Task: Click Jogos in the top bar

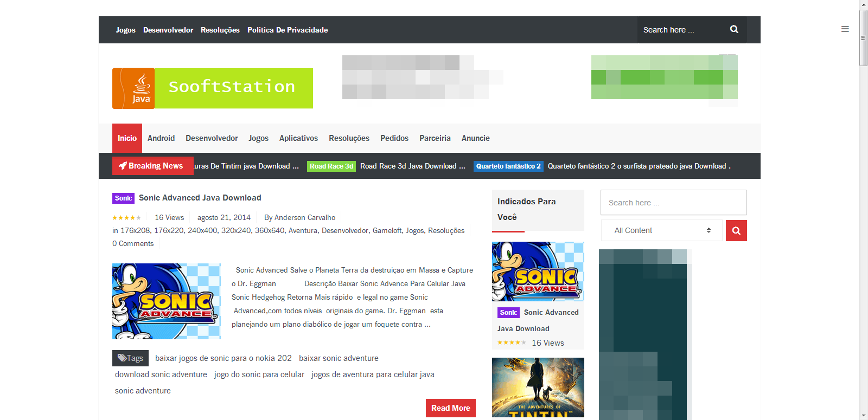Action: [x=125, y=30]
